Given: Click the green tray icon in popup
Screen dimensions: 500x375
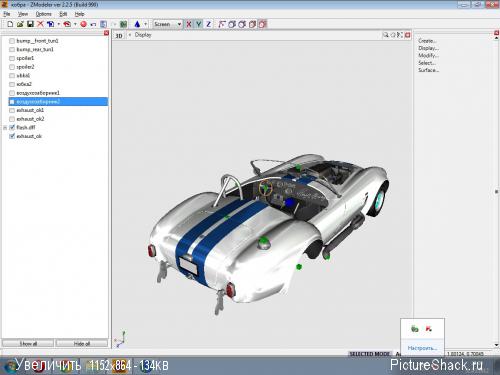Looking at the screenshot, I should coord(415,329).
